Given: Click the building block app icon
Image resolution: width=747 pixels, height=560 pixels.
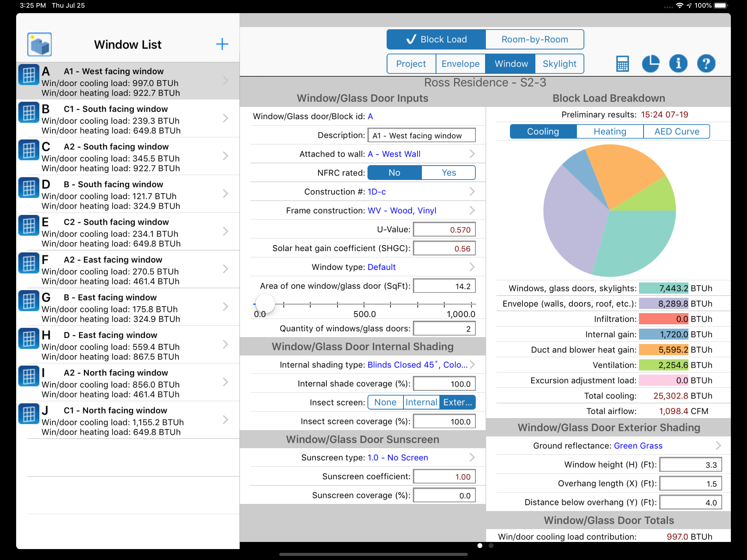Looking at the screenshot, I should [40, 45].
